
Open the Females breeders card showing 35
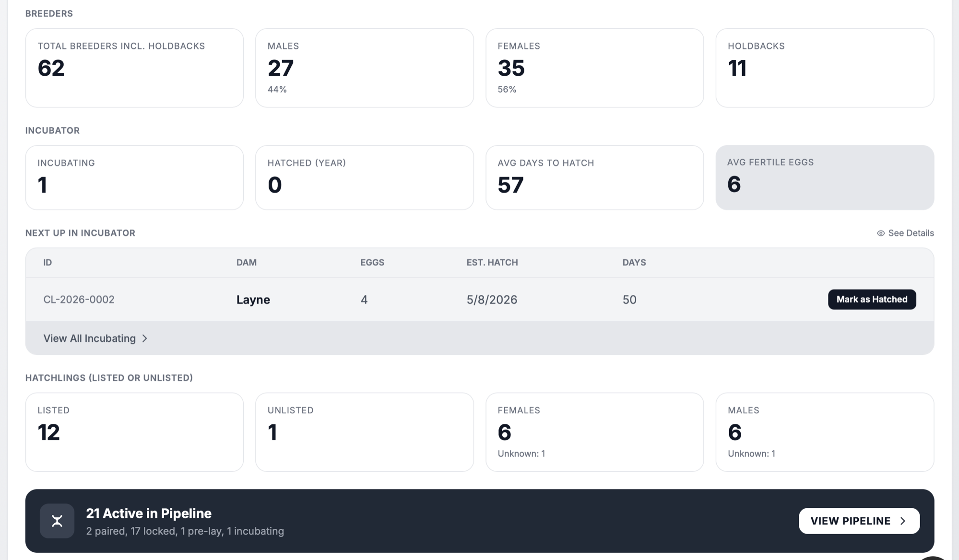tap(594, 68)
